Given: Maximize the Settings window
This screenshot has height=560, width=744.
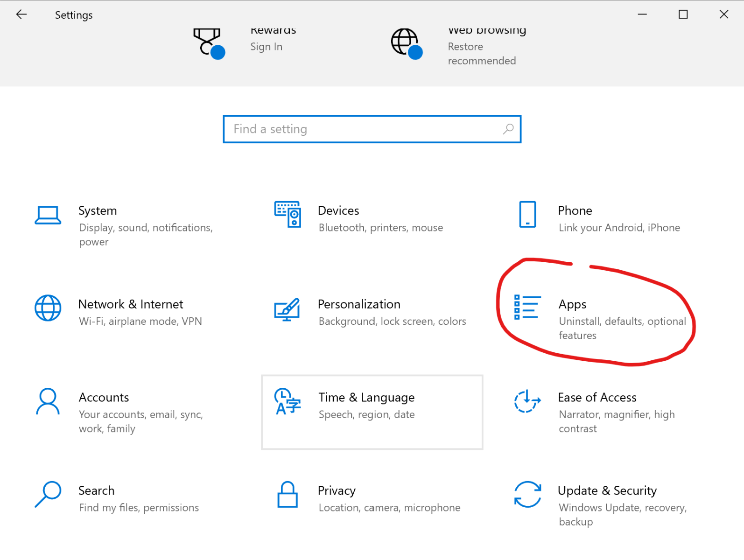Looking at the screenshot, I should 683,14.
